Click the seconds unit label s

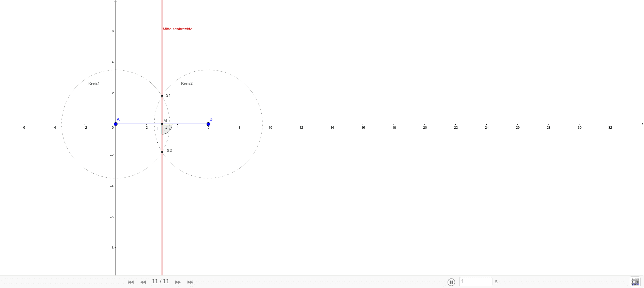496,282
